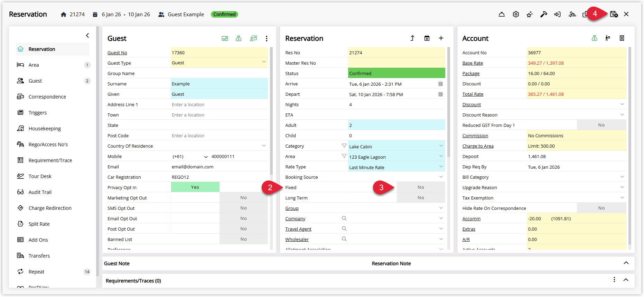
Task: Toggle Privacy Opt In Yes switch
Action: coord(195,187)
